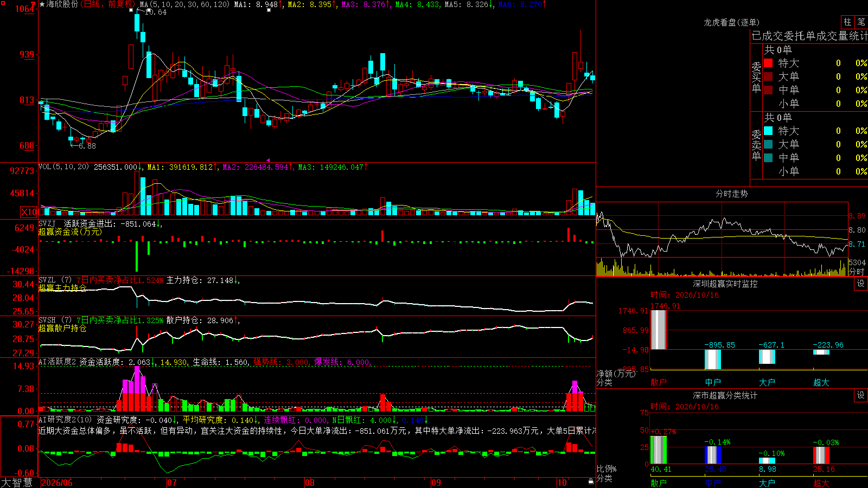Select the 分时走势 panel header
The width and height of the screenshot is (868, 488).
coord(731,194)
